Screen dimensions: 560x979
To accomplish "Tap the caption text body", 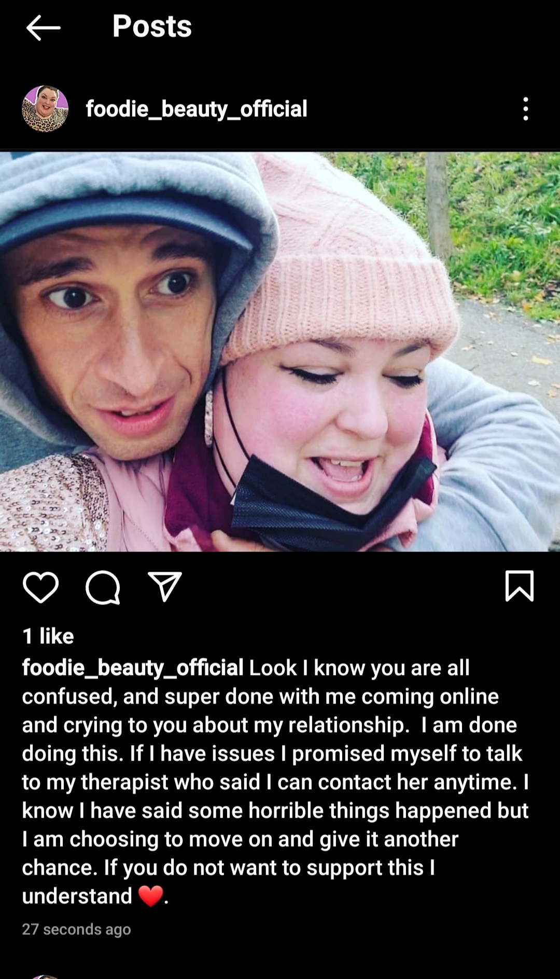I will tap(275, 782).
